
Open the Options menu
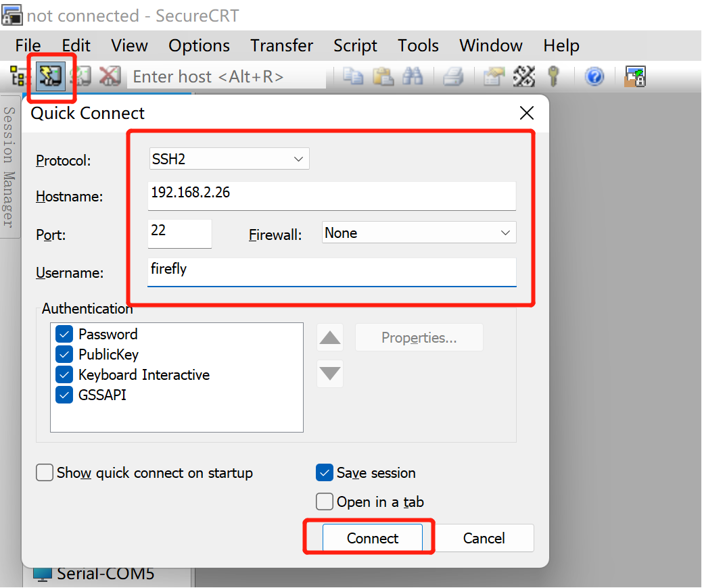pyautogui.click(x=200, y=46)
